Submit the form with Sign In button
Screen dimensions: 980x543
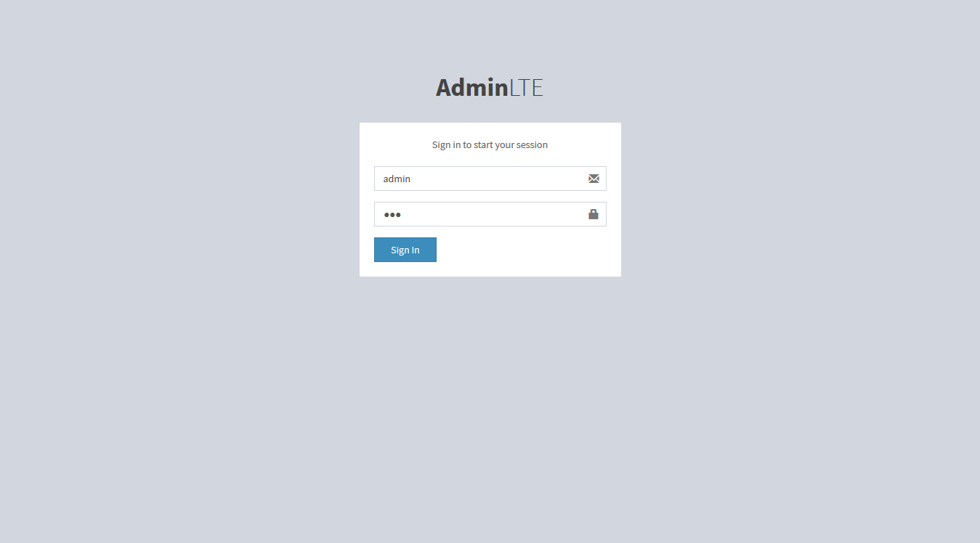[x=405, y=250]
